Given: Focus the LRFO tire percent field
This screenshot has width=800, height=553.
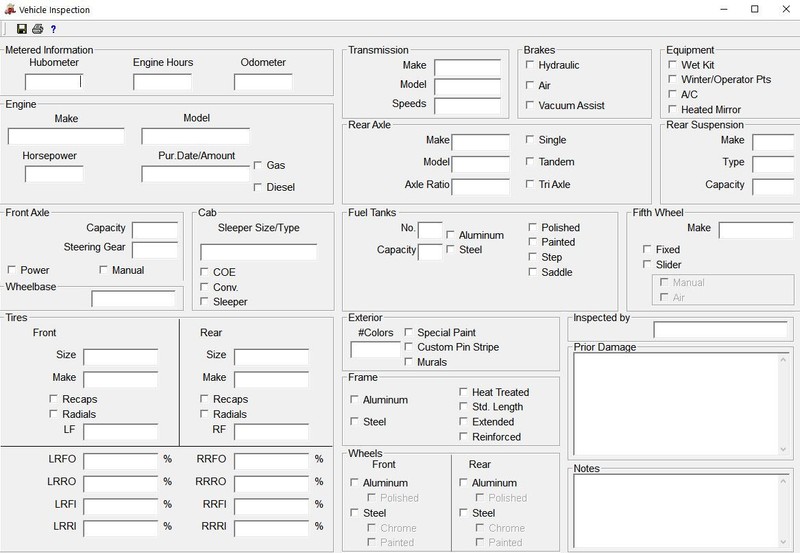Looking at the screenshot, I should [120, 461].
